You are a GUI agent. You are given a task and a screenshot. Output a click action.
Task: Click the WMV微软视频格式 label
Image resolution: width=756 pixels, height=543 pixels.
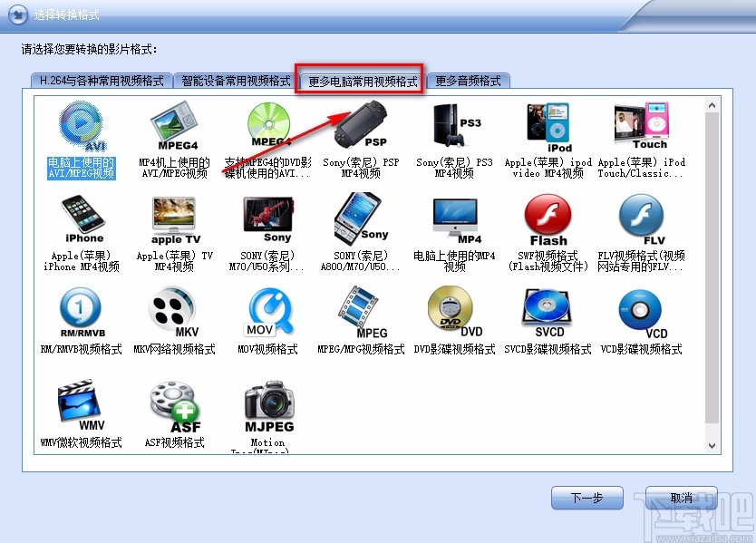[81, 442]
